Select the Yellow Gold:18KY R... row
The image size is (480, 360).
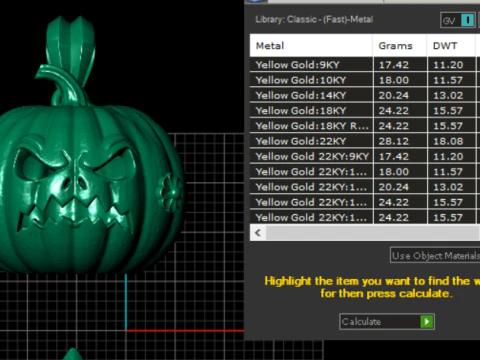coord(365,126)
